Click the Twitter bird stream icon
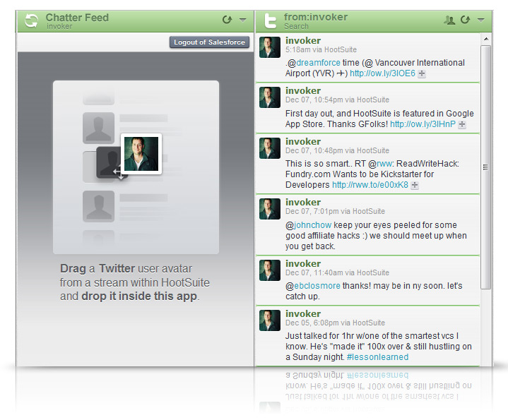The height and width of the screenshot is (420, 508). [270, 21]
